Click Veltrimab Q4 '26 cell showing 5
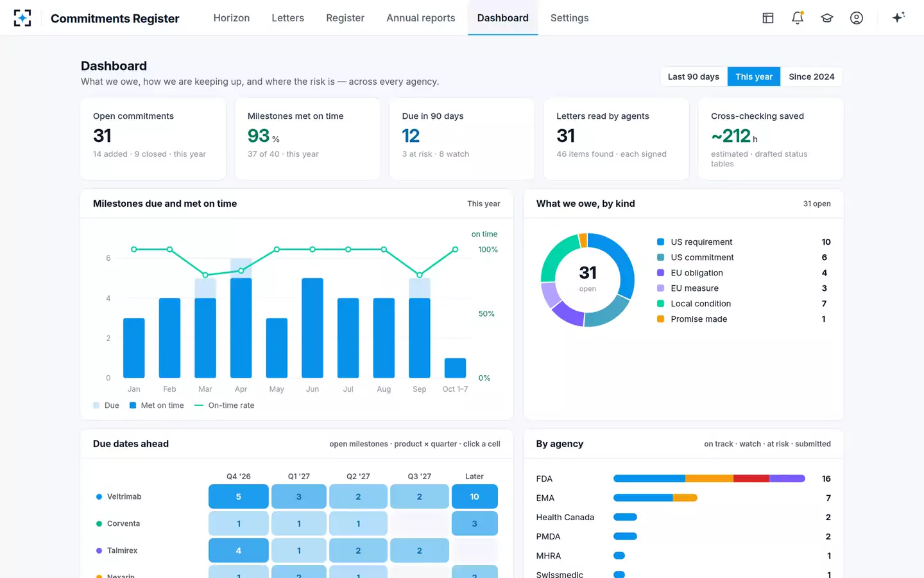 click(239, 496)
